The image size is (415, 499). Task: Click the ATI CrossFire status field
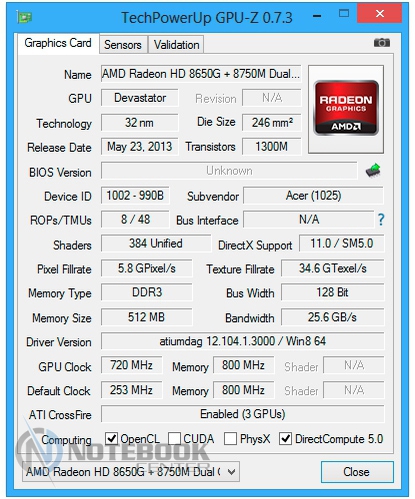pos(242,414)
